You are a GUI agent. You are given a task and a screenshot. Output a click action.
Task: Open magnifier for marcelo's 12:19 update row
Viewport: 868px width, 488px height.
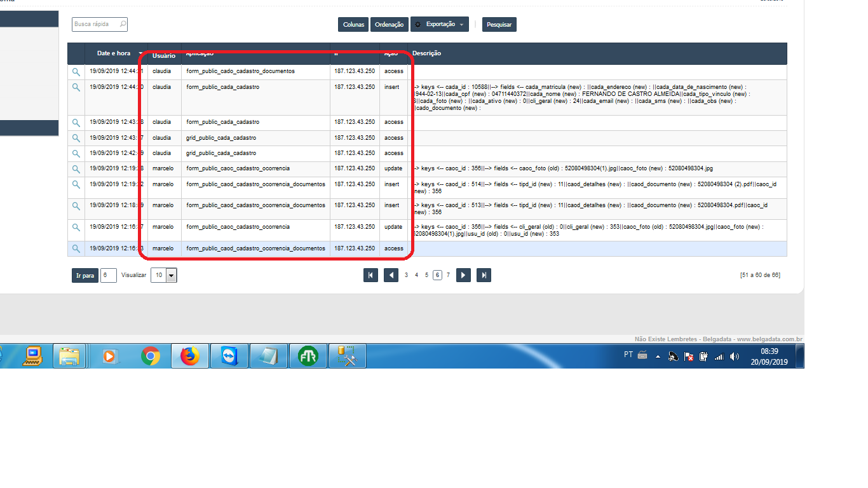tap(76, 169)
